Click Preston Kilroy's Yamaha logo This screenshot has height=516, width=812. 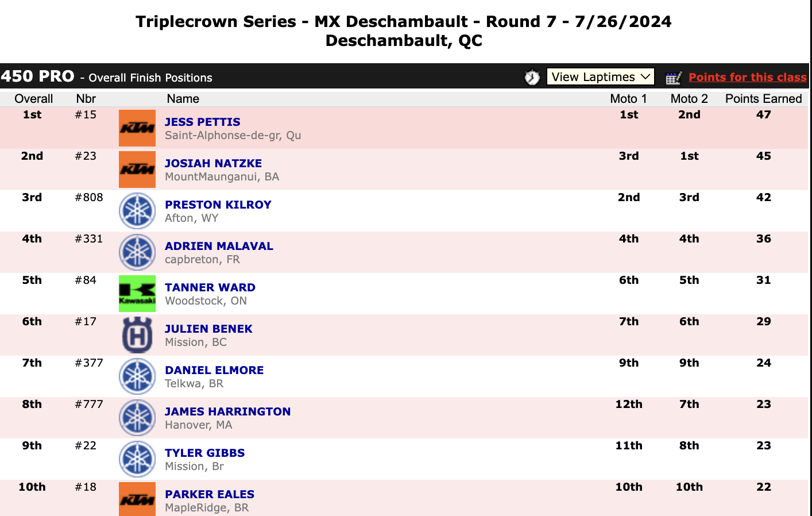click(x=137, y=211)
